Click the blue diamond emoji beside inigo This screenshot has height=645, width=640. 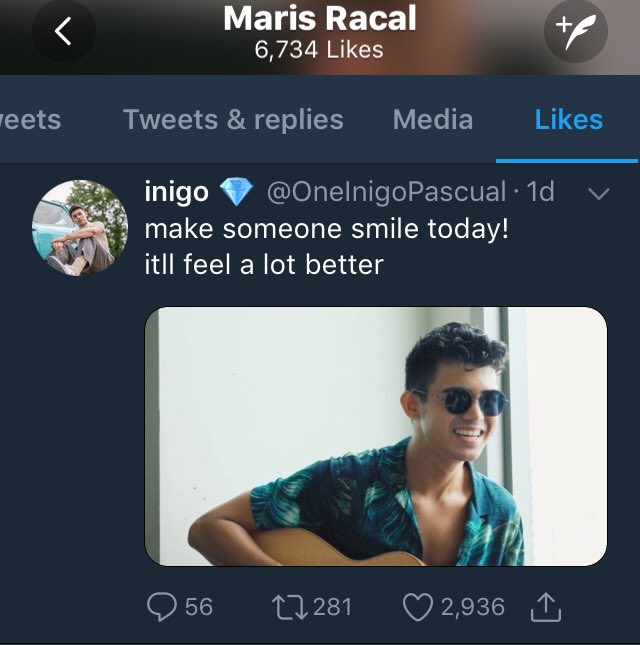point(236,192)
